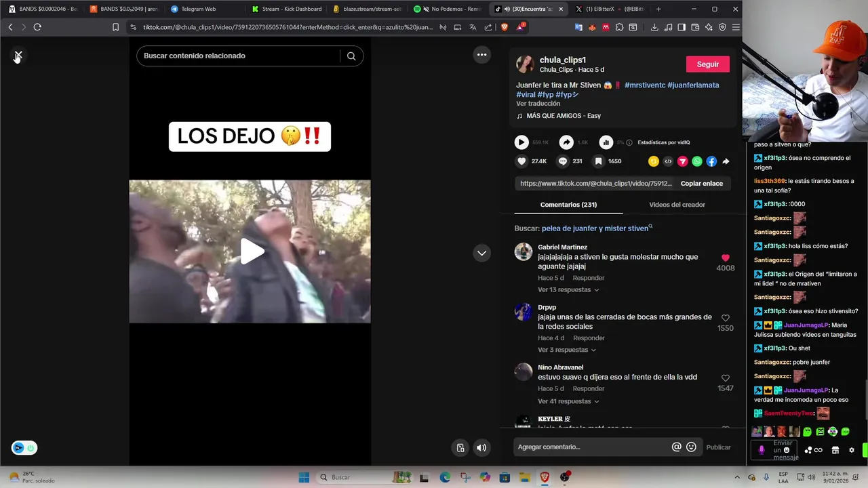The image size is (868, 488).
Task: Open the #juanferlamata hashtag
Action: point(693,85)
